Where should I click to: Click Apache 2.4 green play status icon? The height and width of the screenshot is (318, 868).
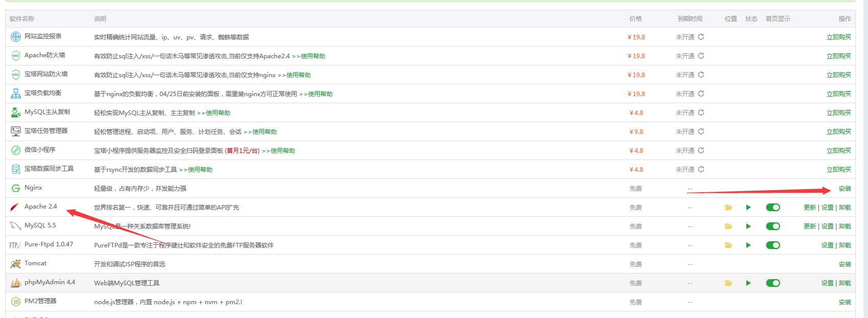coord(748,208)
